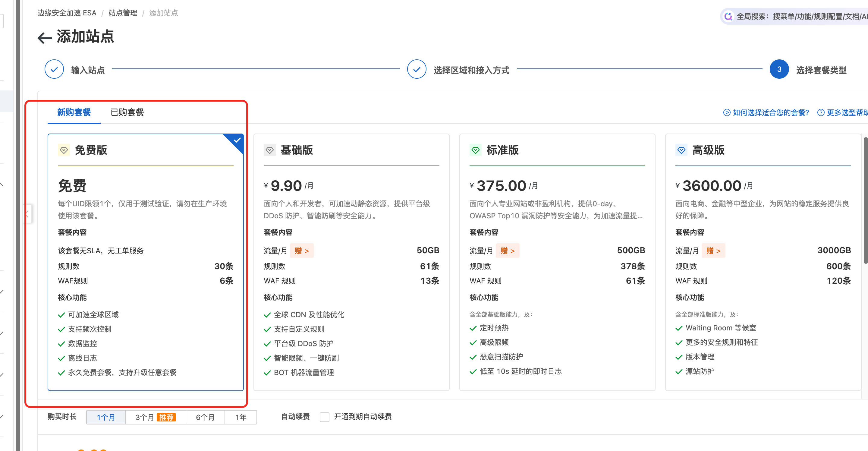
Task: Expand the 赠 traffic bonus in 基础版
Action: 302,251
